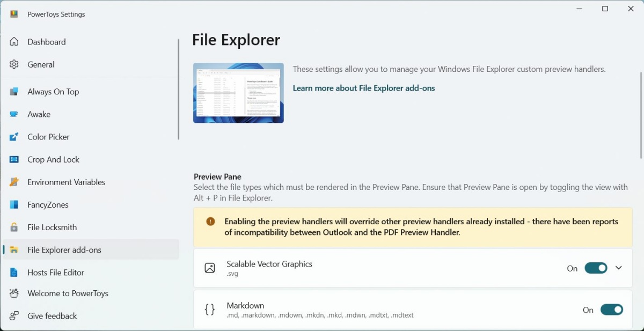Click the PowerToys app logo icon
644x331 pixels.
pos(14,14)
